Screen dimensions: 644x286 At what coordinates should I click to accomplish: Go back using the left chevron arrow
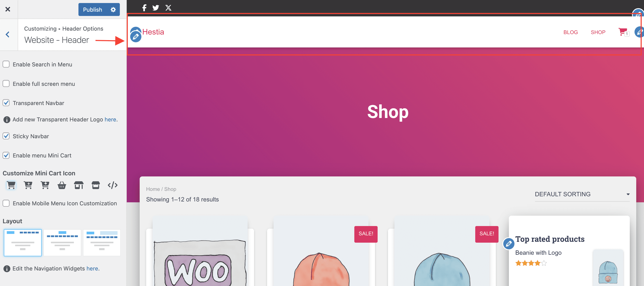pyautogui.click(x=8, y=35)
